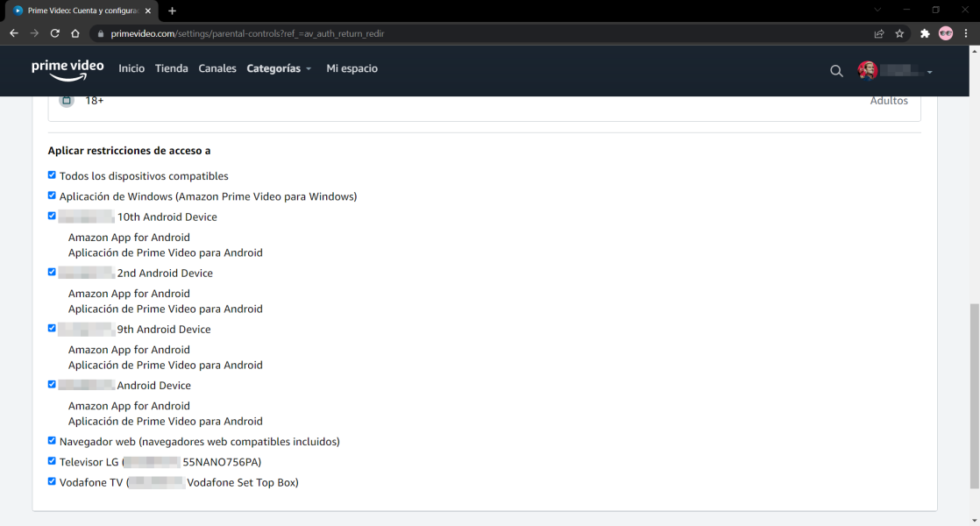Open the Mi espacio link

click(352, 68)
